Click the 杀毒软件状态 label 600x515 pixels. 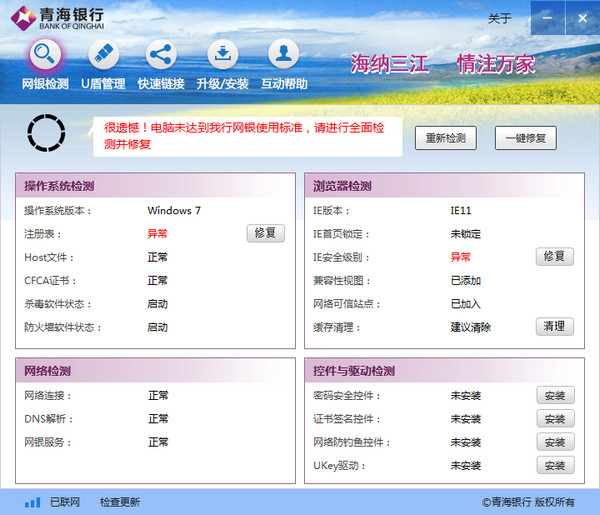tap(58, 304)
